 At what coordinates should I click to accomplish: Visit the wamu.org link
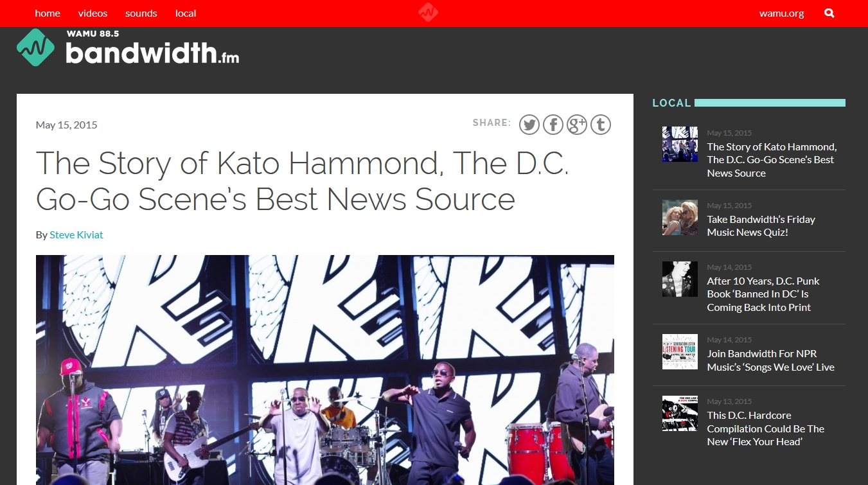coord(782,13)
